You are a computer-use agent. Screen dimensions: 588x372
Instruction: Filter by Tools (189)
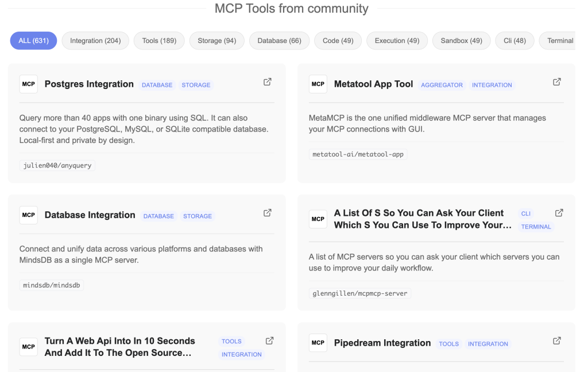[x=159, y=41]
